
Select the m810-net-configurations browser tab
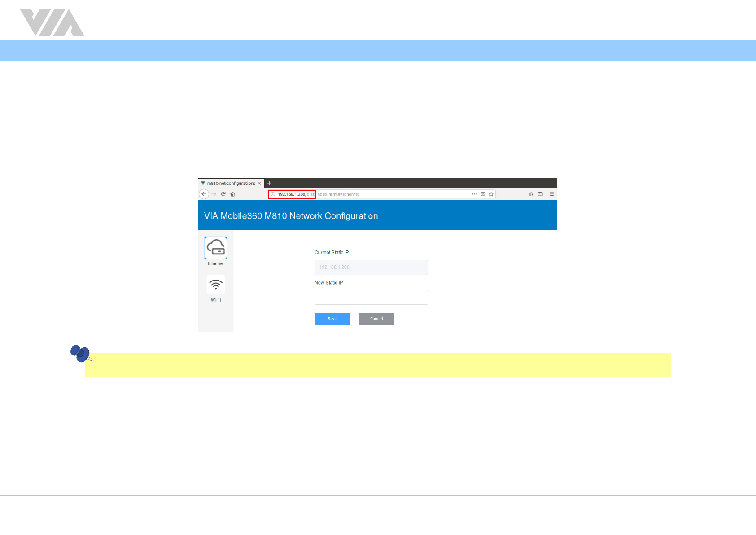click(x=231, y=183)
